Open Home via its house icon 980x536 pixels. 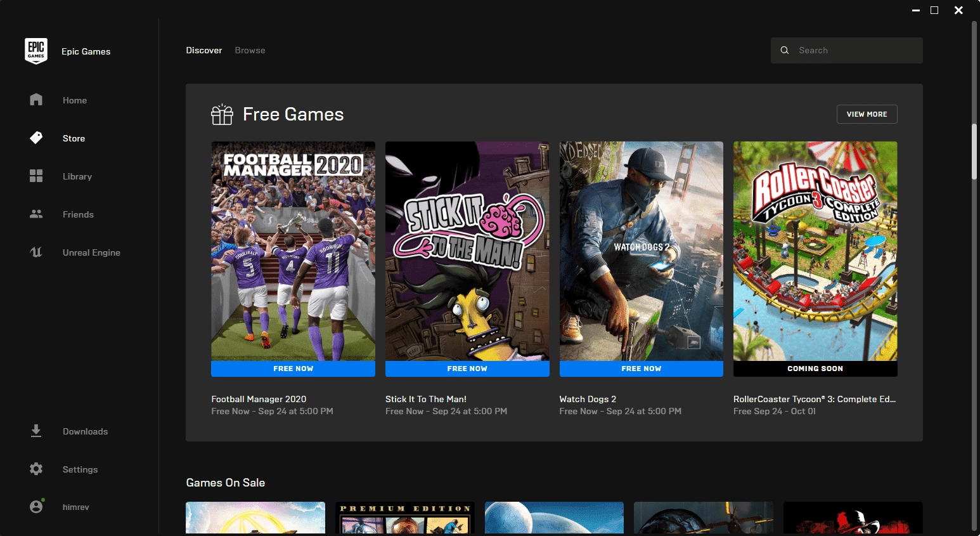(x=36, y=100)
